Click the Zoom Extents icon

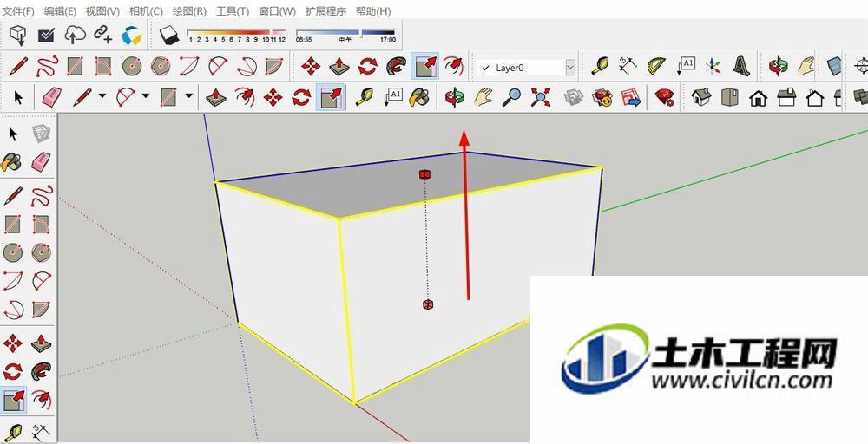[540, 97]
